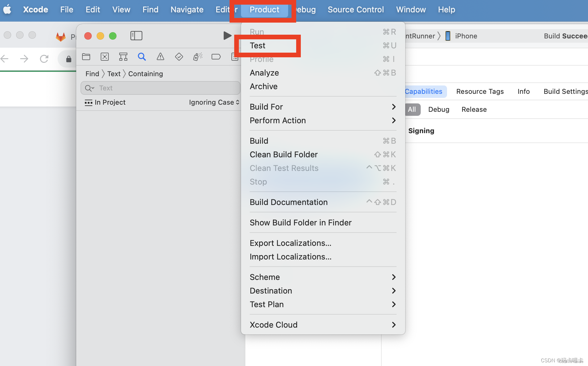Open the Breakpoint navigator icon
Viewport: 588px width, 366px height.
(x=216, y=57)
